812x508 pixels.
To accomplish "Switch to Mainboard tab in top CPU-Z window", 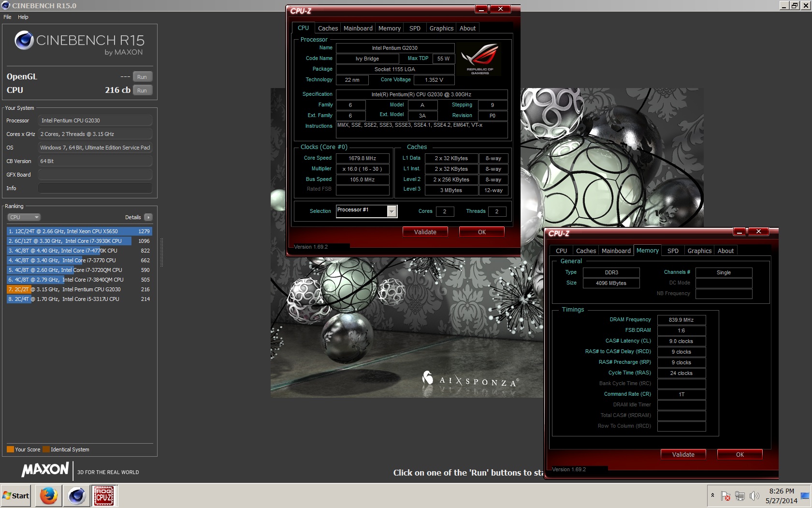I will (x=358, y=29).
